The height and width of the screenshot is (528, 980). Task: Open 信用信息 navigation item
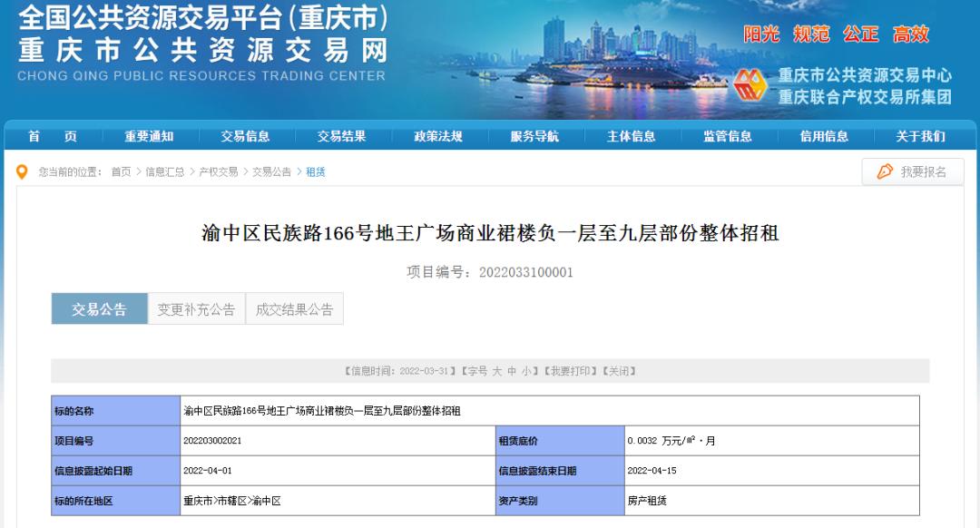coord(824,136)
